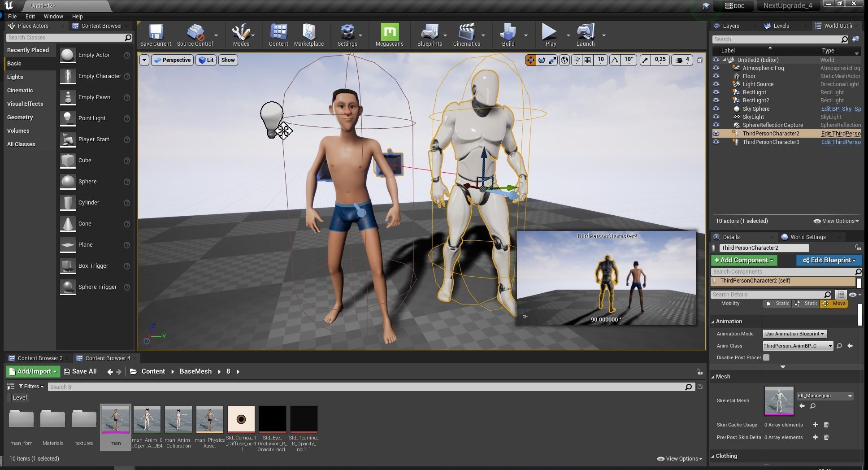Click Add Component button
Viewport: 868px width, 470px height.
coord(744,260)
